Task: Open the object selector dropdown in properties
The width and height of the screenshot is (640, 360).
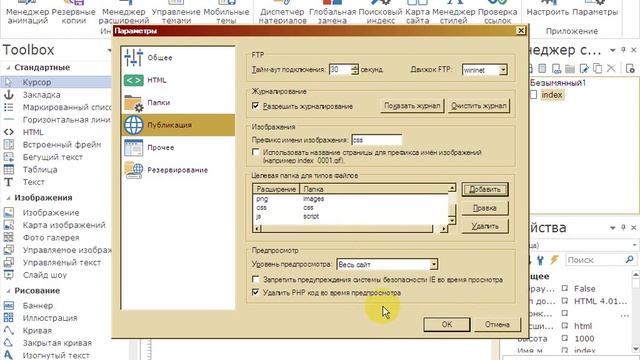Action: pyautogui.click(x=635, y=245)
